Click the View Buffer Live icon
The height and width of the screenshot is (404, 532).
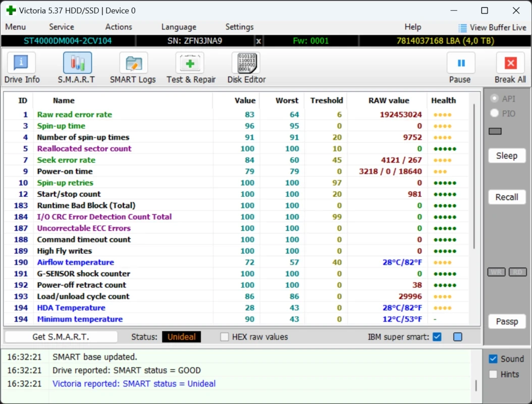point(462,28)
